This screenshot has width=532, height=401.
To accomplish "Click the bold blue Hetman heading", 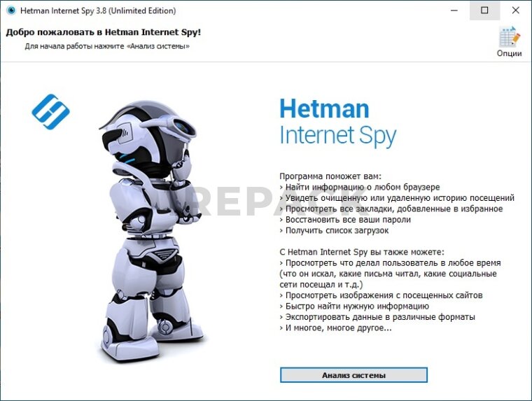I will click(324, 109).
